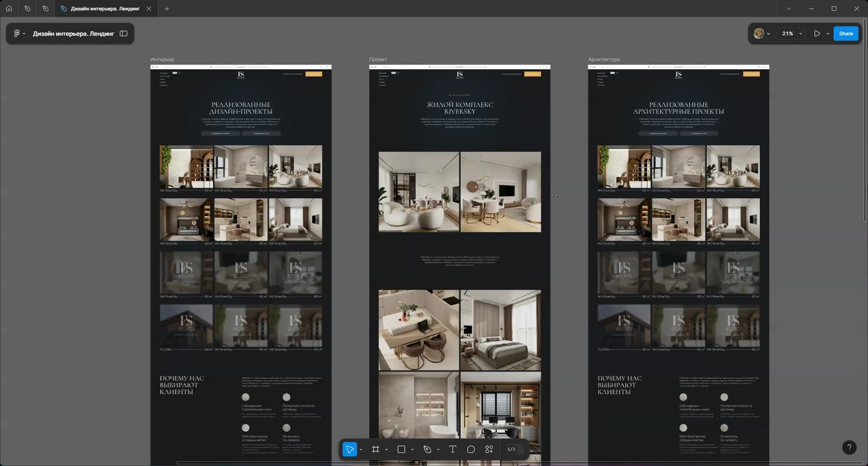
Task: Toggle Dev Mode code icon
Action: tap(511, 449)
